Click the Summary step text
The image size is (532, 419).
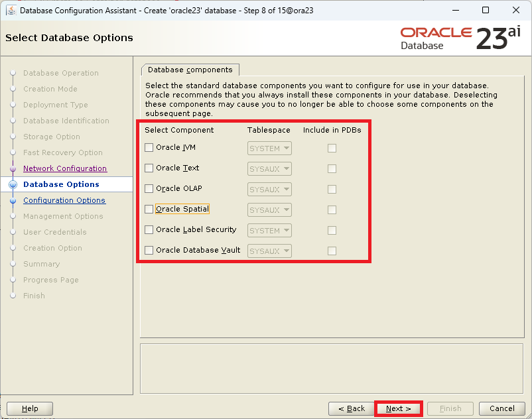point(41,264)
